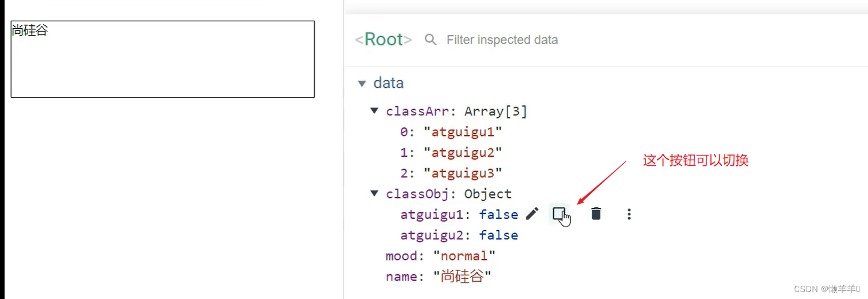Click the atguigu2 false value
This screenshot has width=868, height=299.
498,235
